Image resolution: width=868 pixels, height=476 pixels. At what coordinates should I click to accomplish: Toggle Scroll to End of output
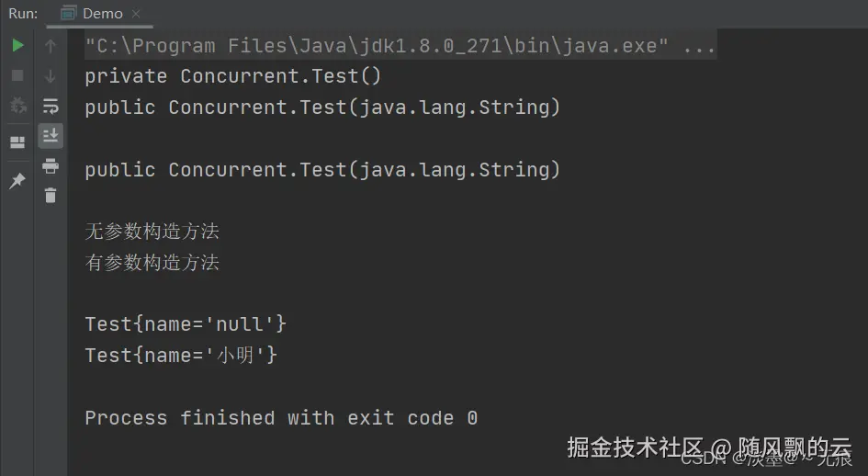(51, 136)
